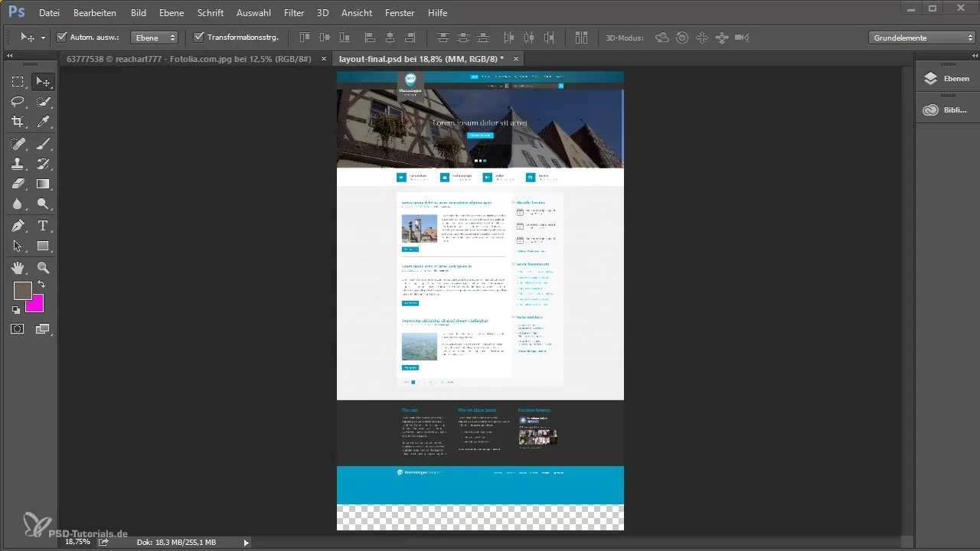This screenshot has height=551, width=980.
Task: Open the Bild menu
Action: click(x=139, y=13)
